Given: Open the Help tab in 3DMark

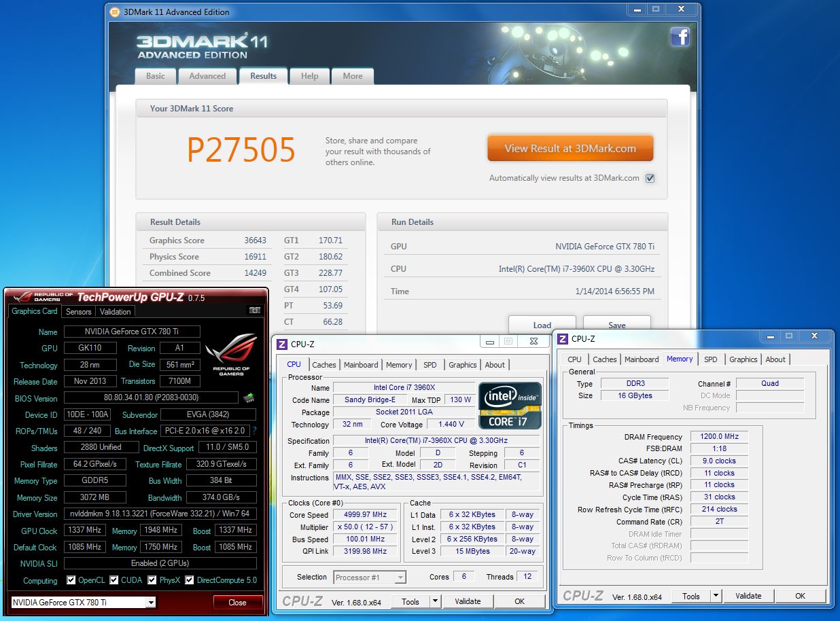Looking at the screenshot, I should coord(309,76).
